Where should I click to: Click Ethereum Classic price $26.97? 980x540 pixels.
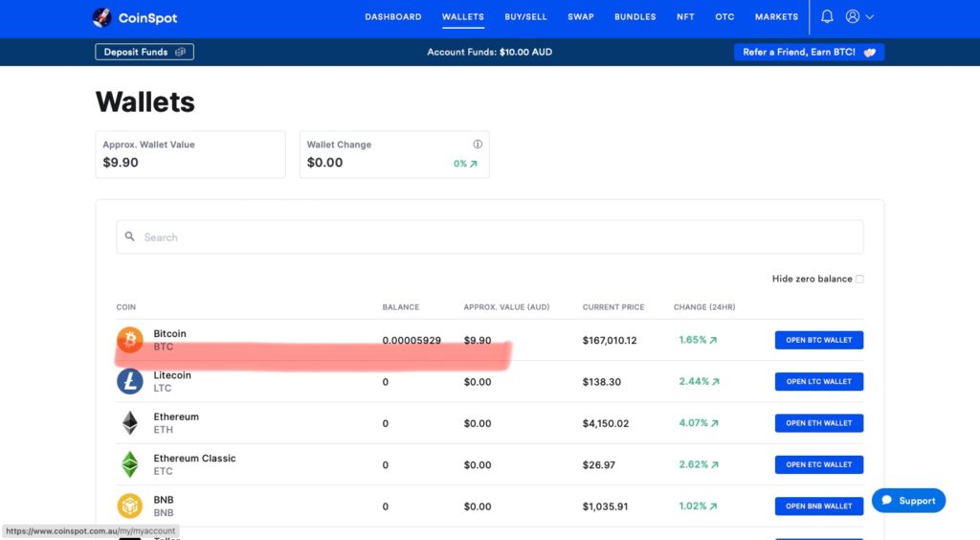[599, 465]
